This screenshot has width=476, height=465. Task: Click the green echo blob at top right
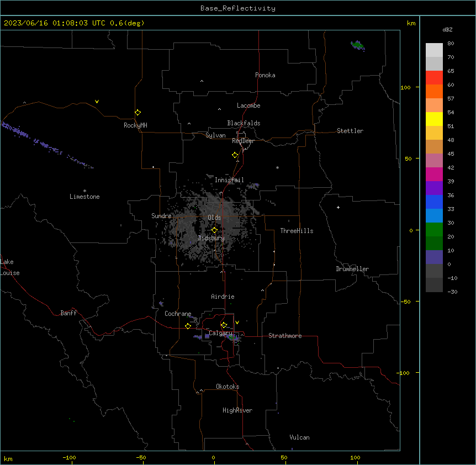point(358,45)
